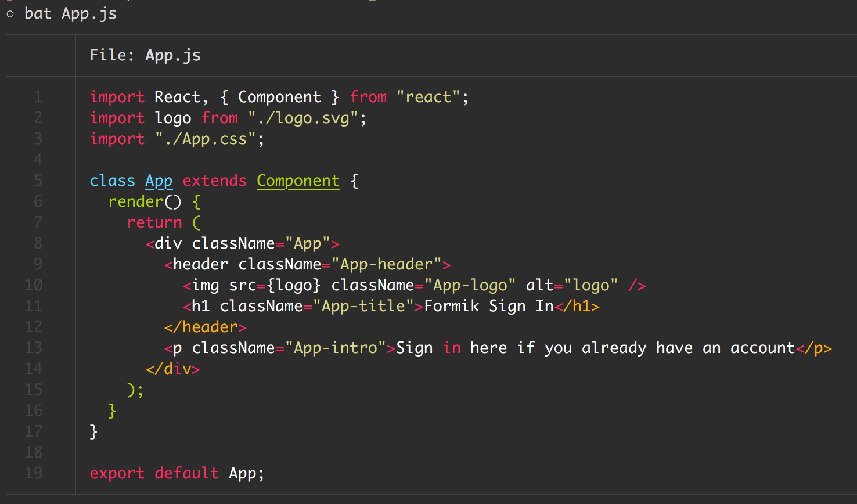Screen dimensions: 857x504
Task: Click the "return" keyword
Action: (154, 222)
